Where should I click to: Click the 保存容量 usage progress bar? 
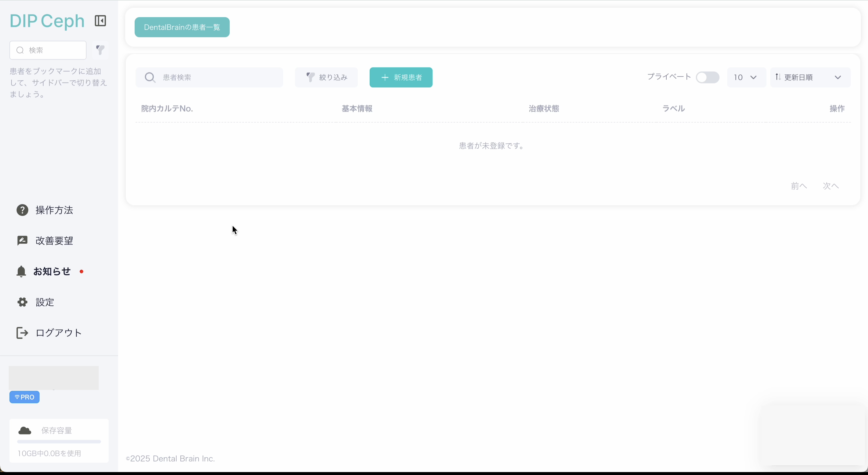point(59,441)
